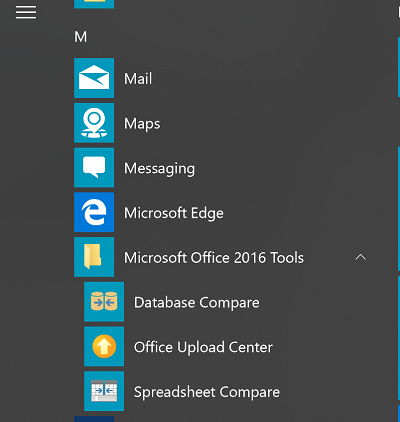The height and width of the screenshot is (422, 400).
Task: Collapse the Microsoft Office 2016 Tools chevron
Action: [361, 257]
